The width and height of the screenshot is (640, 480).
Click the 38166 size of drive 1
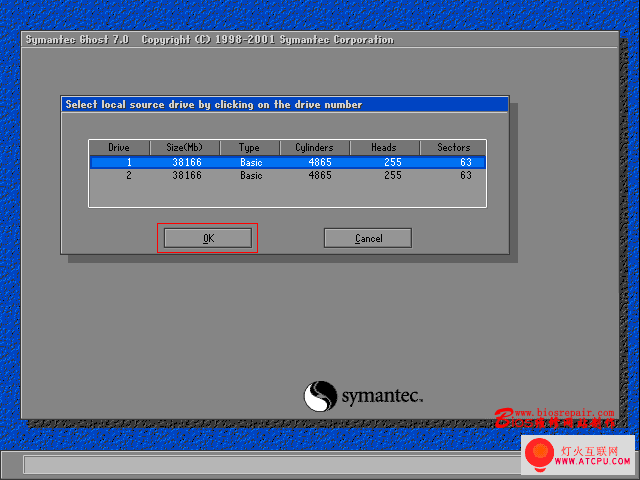coord(187,162)
